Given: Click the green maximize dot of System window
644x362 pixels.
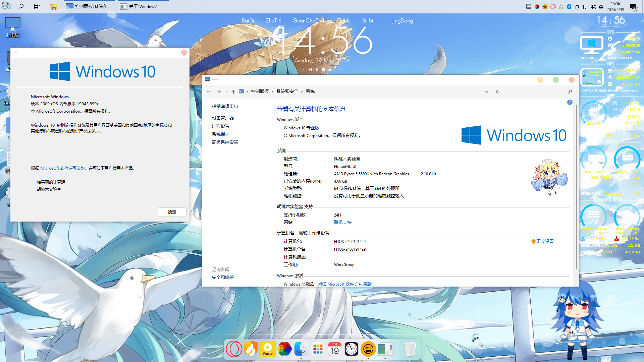Looking at the screenshot, I should tap(556, 80).
